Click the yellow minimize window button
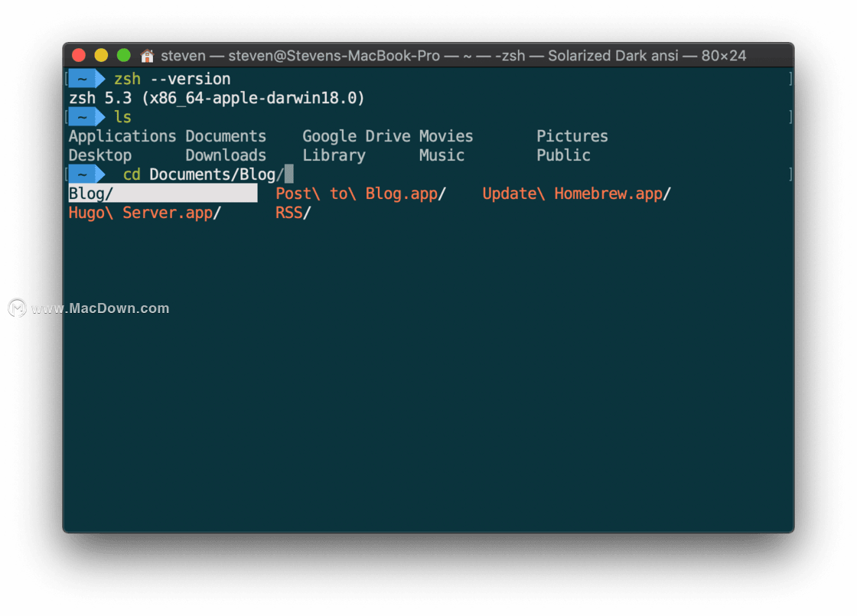This screenshot has width=857, height=616. coord(101,55)
